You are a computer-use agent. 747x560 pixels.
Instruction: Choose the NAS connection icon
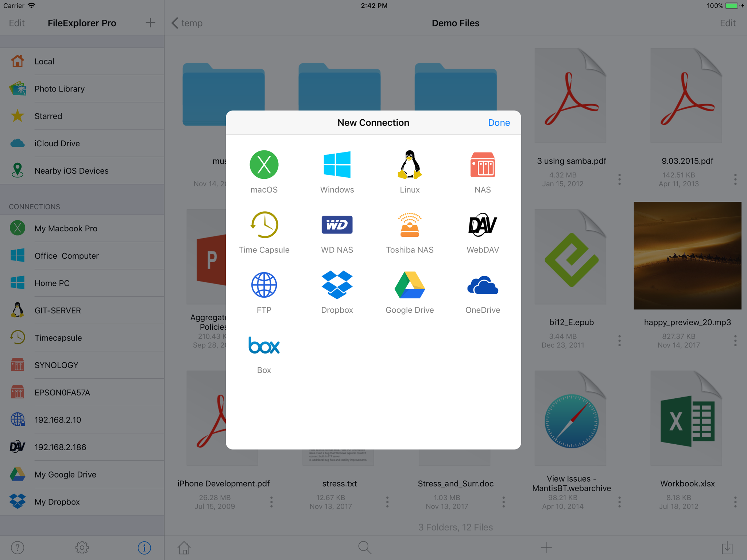tap(483, 165)
